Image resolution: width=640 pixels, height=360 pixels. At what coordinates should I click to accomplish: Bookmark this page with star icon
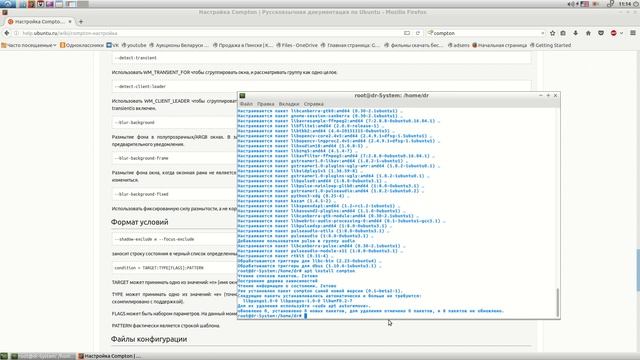pos(552,33)
